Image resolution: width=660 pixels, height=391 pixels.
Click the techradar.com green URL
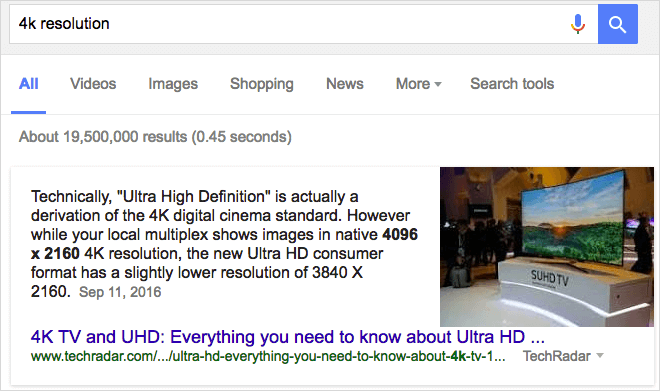[268, 356]
